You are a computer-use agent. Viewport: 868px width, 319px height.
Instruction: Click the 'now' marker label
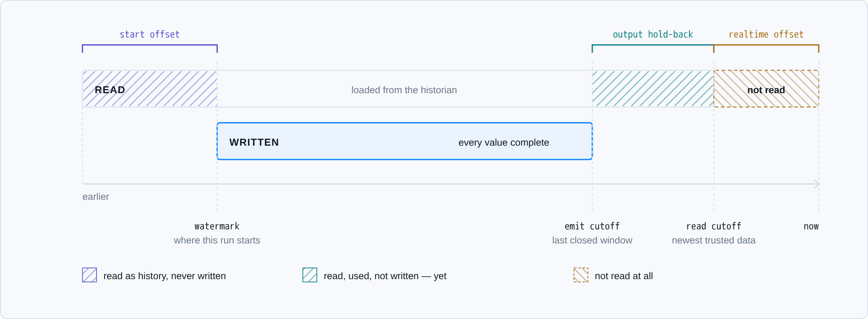click(811, 226)
